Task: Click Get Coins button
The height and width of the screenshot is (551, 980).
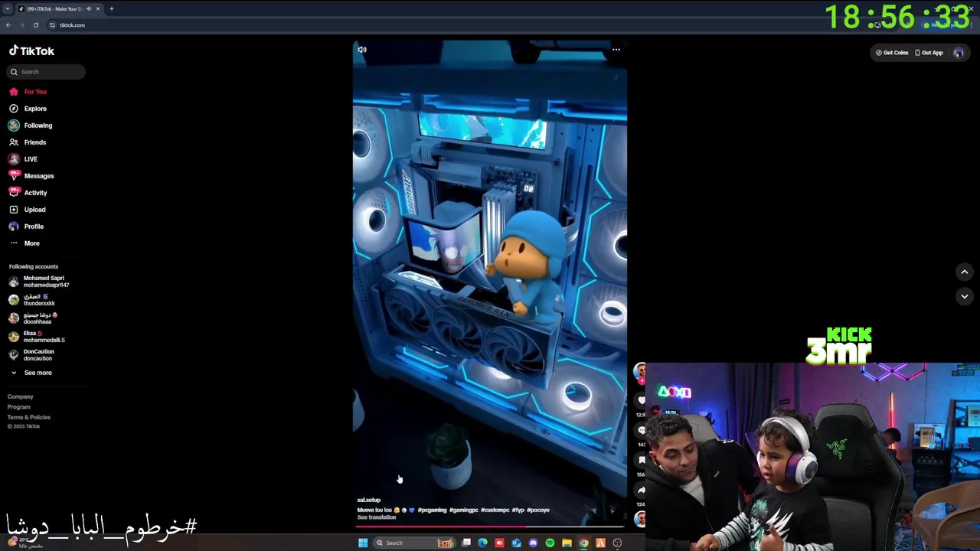Action: point(893,53)
